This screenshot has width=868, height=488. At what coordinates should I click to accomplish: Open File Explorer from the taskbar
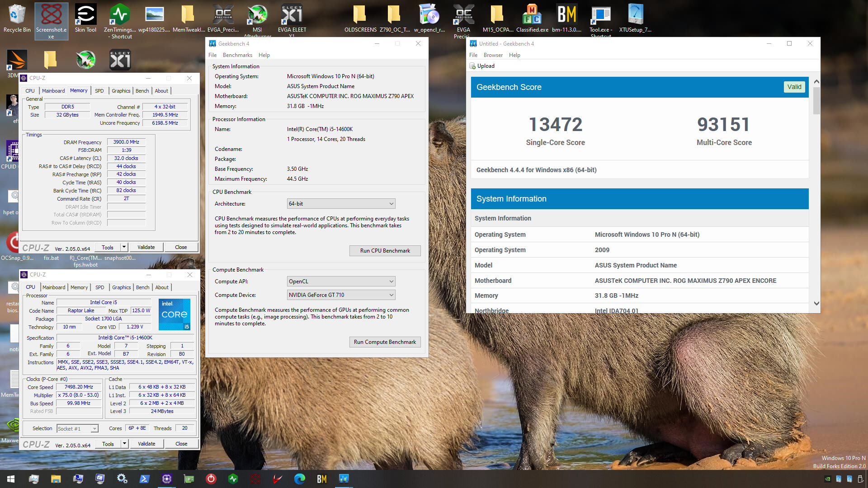pyautogui.click(x=56, y=479)
